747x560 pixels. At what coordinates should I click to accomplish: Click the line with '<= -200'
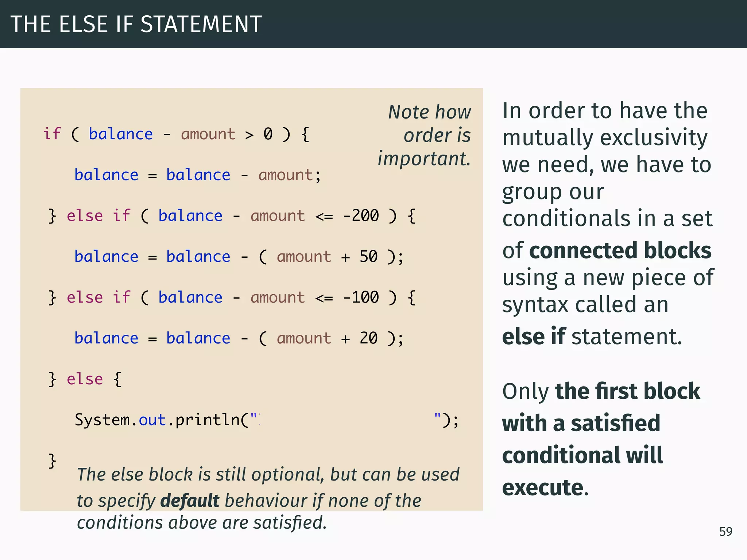coord(232,216)
